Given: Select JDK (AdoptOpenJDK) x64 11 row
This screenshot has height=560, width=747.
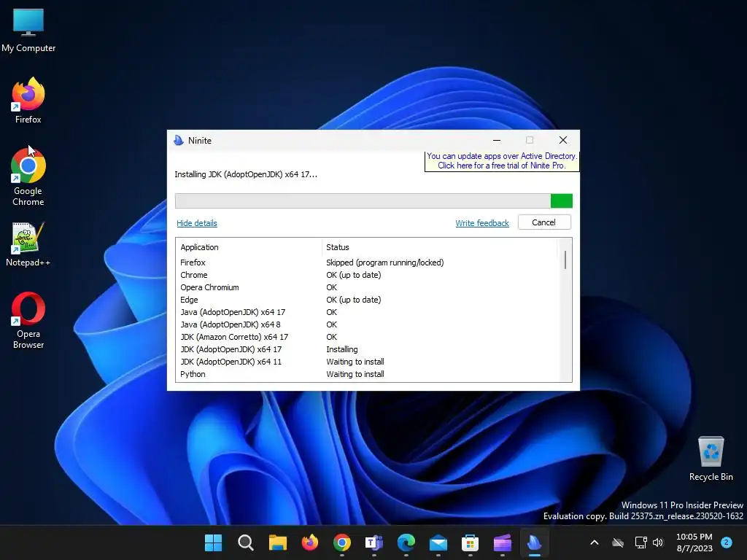Looking at the screenshot, I should click(367, 362).
